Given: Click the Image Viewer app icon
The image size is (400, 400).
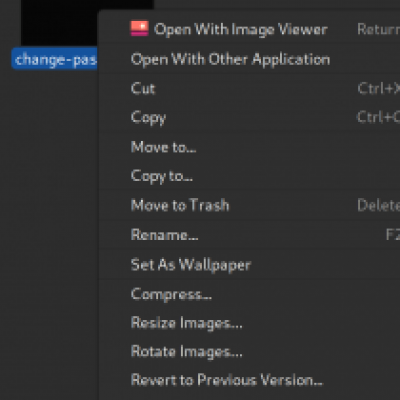Looking at the screenshot, I should [139, 29].
